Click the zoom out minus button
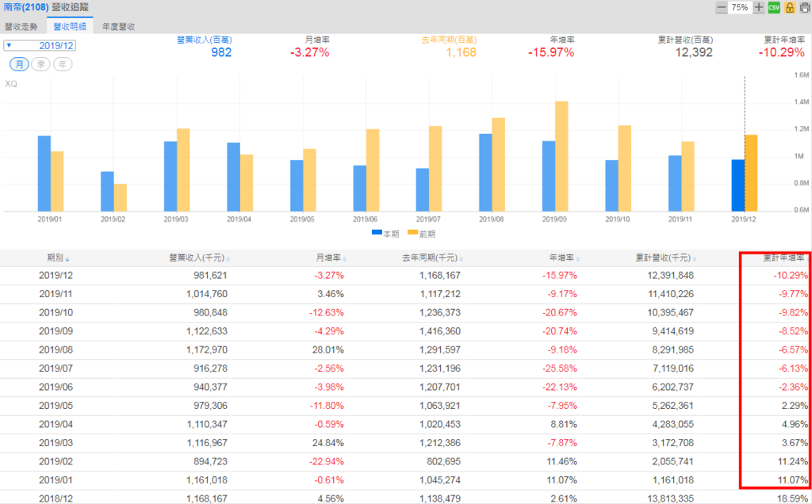The image size is (812, 504). point(722,7)
